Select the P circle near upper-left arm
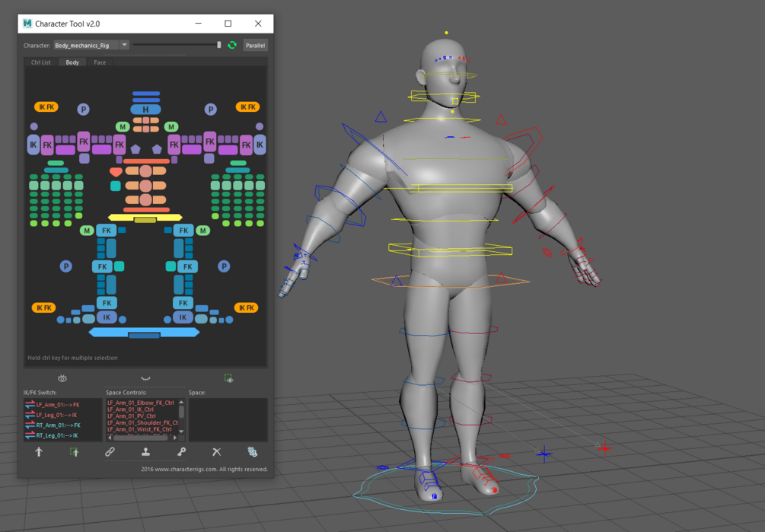The width and height of the screenshot is (765, 532). [x=84, y=110]
